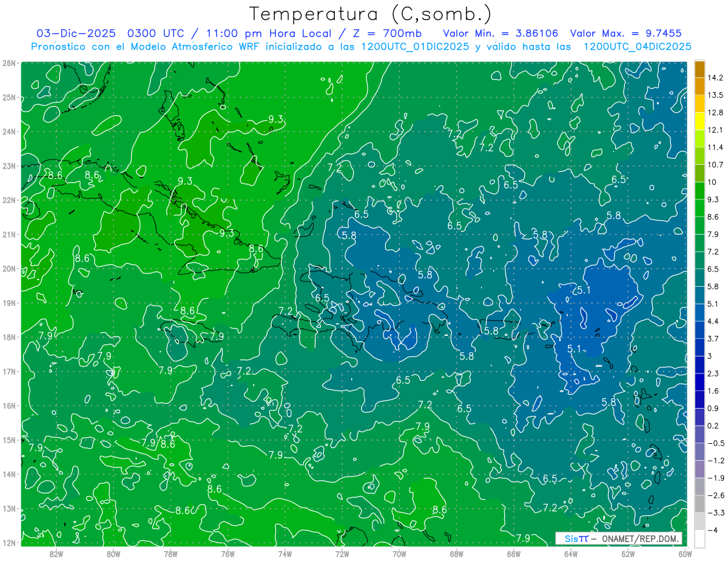Click the 11.4 colorbar label
Viewport: 728px width, 562px height.
pos(715,147)
